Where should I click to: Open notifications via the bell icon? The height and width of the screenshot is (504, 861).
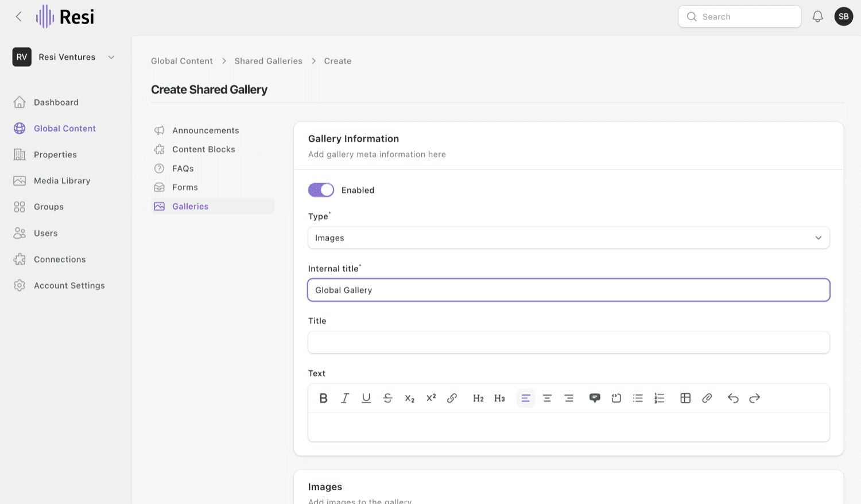pyautogui.click(x=818, y=17)
